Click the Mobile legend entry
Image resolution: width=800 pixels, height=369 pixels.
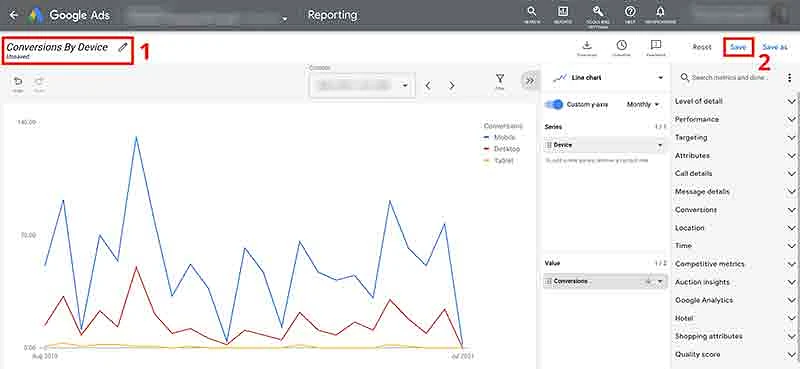tap(499, 137)
